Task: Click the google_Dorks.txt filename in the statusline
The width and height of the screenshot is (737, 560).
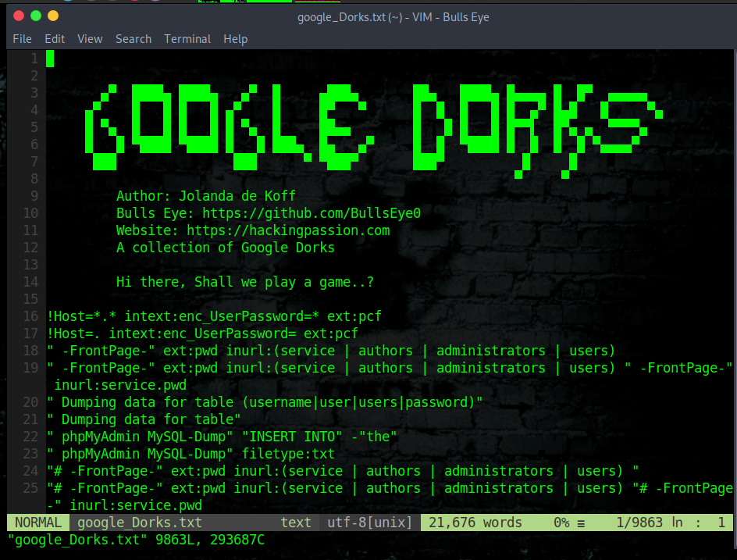Action: [125, 523]
